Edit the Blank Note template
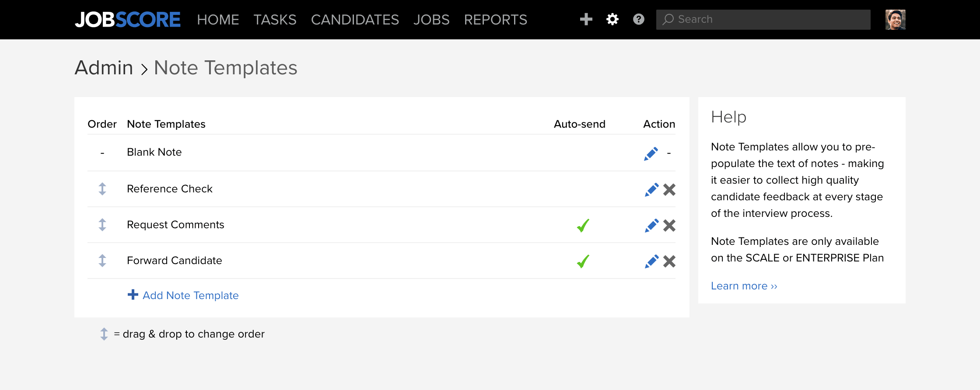The image size is (980, 390). point(651,153)
